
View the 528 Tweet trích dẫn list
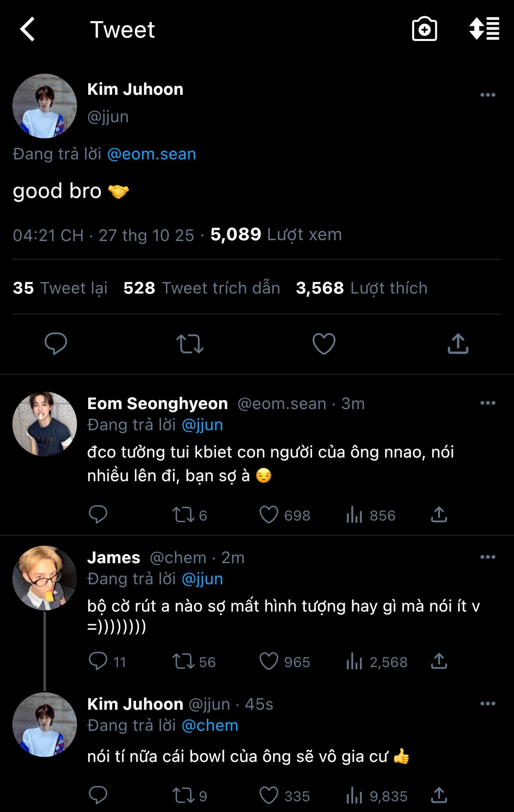point(202,288)
